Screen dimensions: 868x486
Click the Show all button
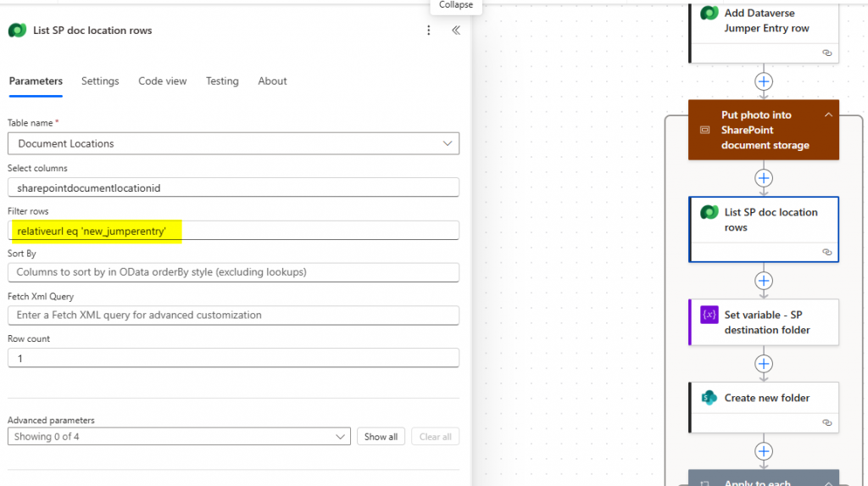point(381,437)
